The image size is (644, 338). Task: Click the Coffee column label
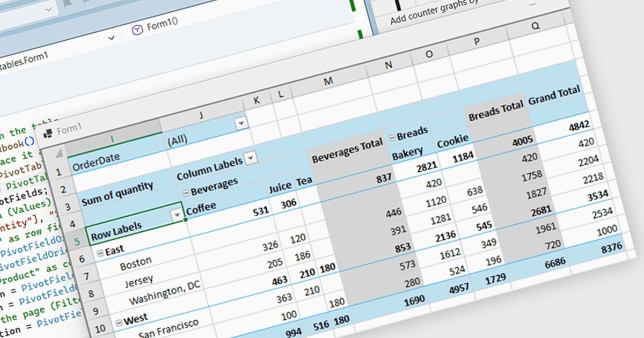click(201, 208)
